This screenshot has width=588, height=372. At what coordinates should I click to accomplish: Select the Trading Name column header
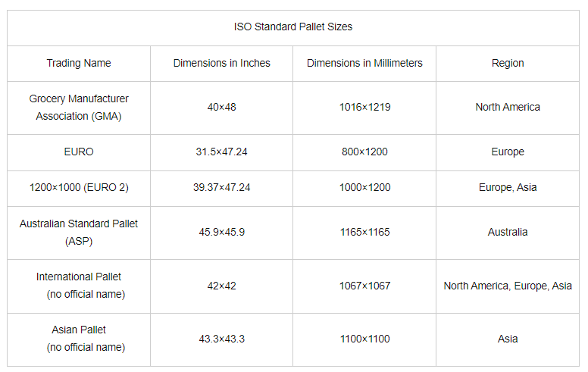[x=79, y=63]
